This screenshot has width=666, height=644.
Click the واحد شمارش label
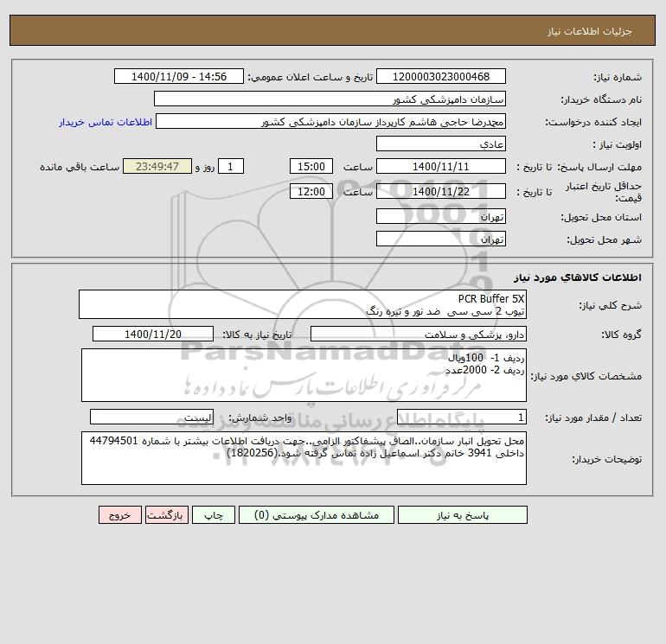[x=260, y=418]
